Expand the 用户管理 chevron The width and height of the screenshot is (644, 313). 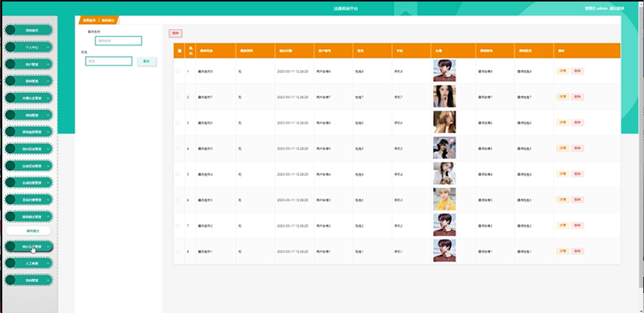(48, 64)
